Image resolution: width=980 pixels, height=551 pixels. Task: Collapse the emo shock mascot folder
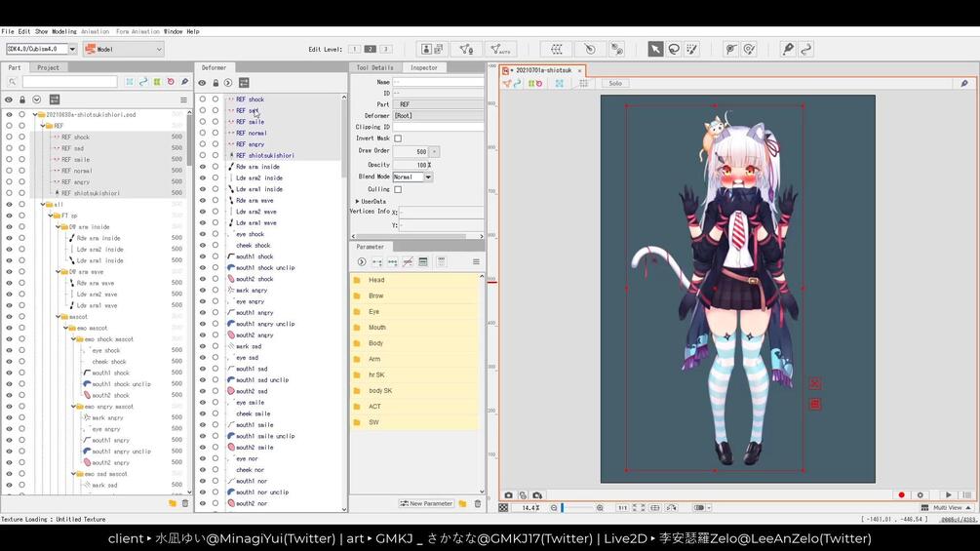point(73,339)
